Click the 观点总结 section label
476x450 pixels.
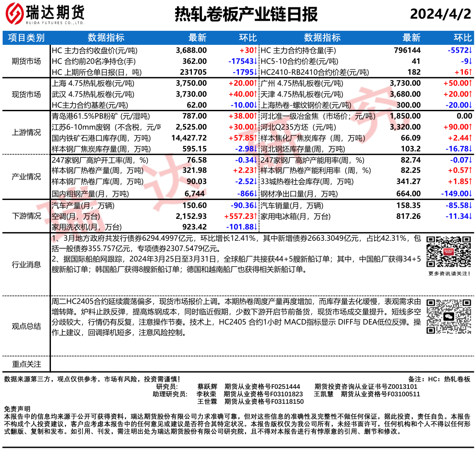coord(26,326)
